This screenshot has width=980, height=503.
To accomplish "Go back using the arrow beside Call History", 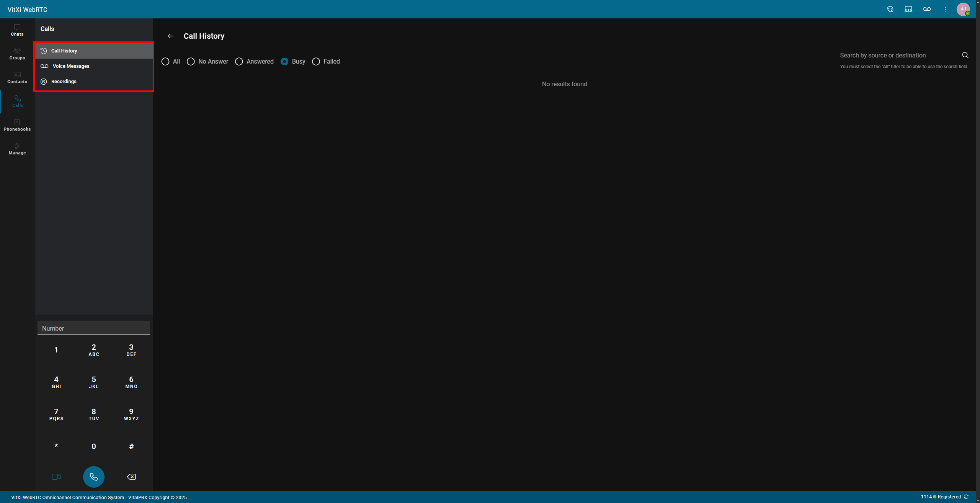I will coord(171,36).
